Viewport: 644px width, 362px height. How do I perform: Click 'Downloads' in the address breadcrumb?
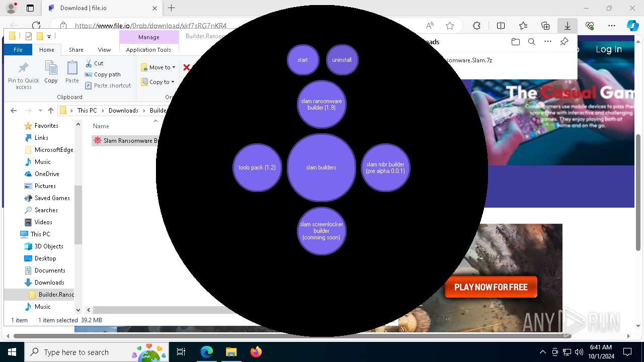coord(123,111)
